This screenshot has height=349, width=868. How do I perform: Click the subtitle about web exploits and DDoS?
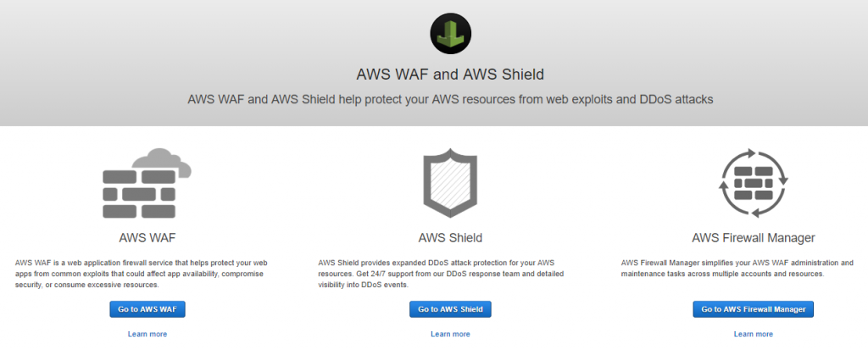450,99
